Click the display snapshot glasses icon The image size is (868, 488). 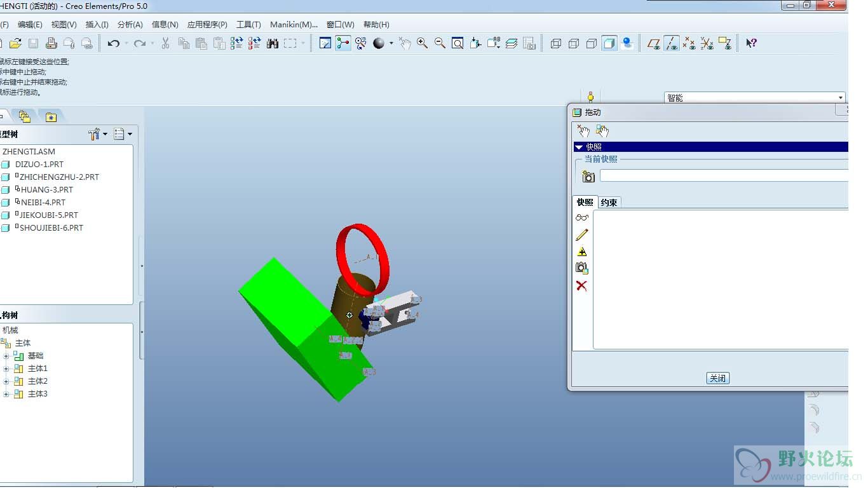[x=582, y=217]
